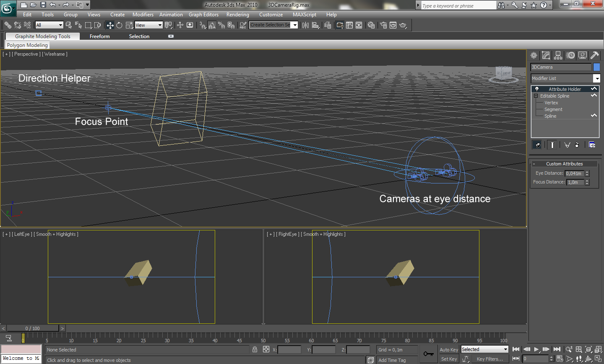
Task: Click the blue object color swatch
Action: [x=596, y=67]
